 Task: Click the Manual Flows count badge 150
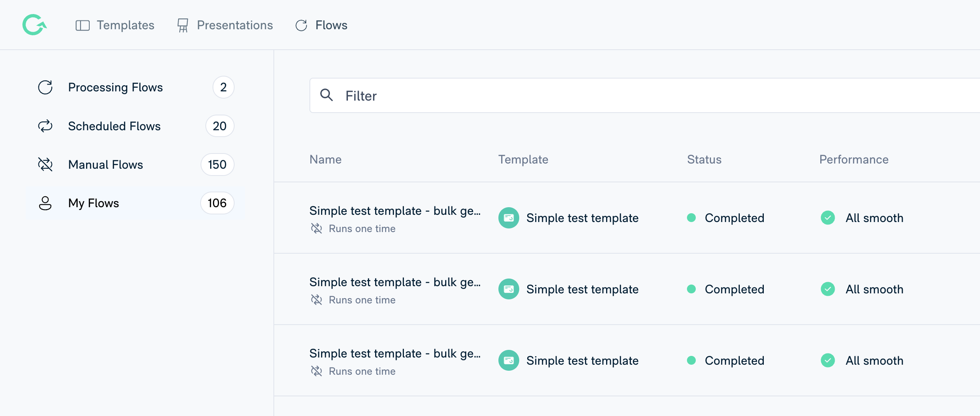(217, 164)
